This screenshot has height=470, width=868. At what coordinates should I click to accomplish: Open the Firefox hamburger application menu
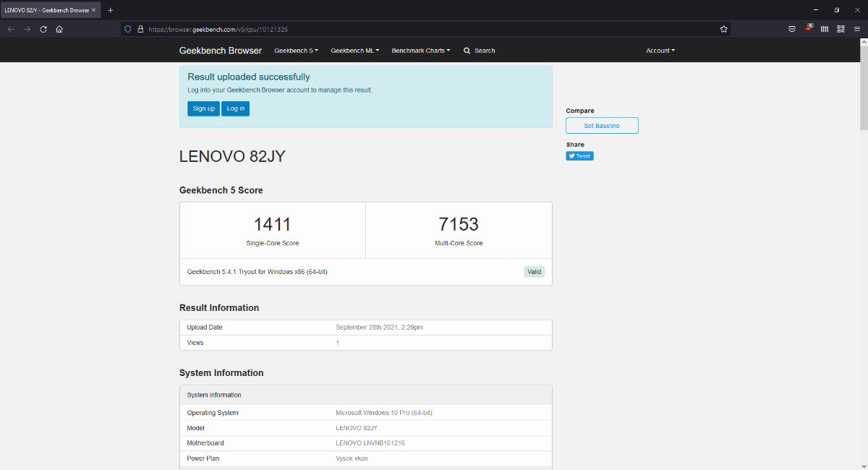click(856, 29)
